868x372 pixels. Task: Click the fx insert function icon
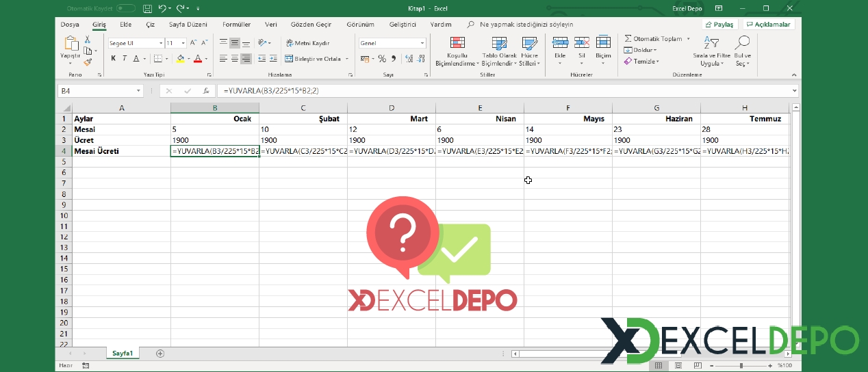tap(206, 90)
